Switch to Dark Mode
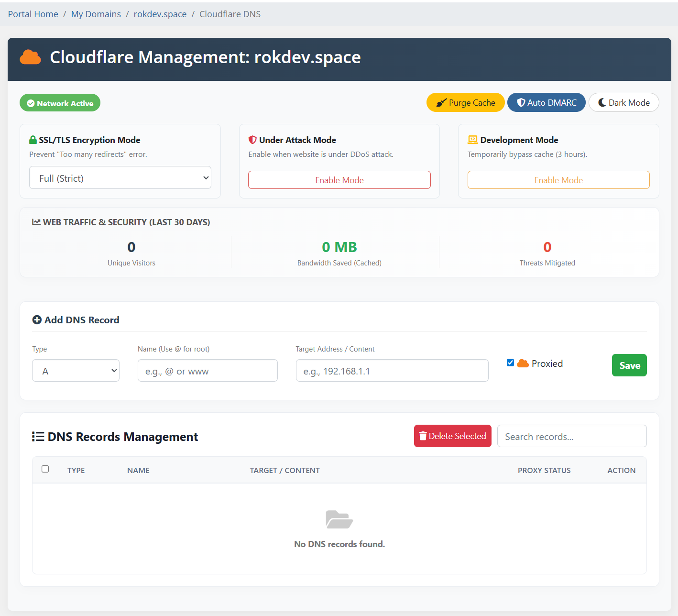Image resolution: width=678 pixels, height=616 pixels. pyautogui.click(x=624, y=102)
